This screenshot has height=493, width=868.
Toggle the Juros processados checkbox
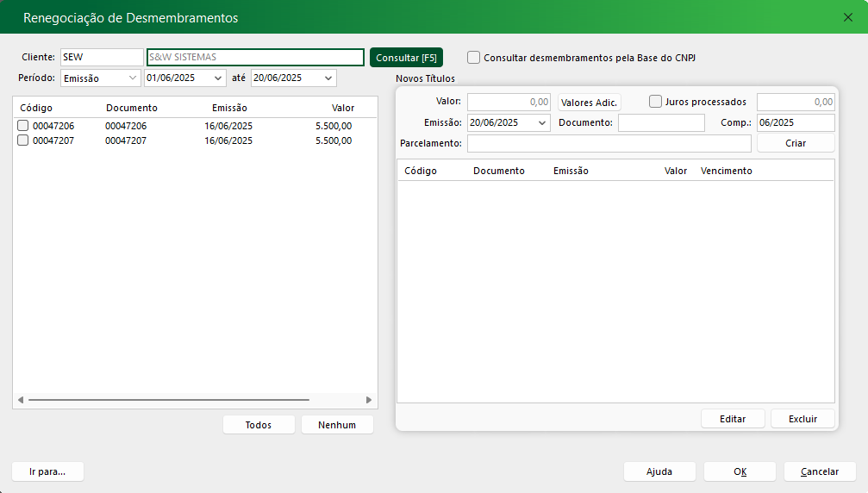coord(656,102)
